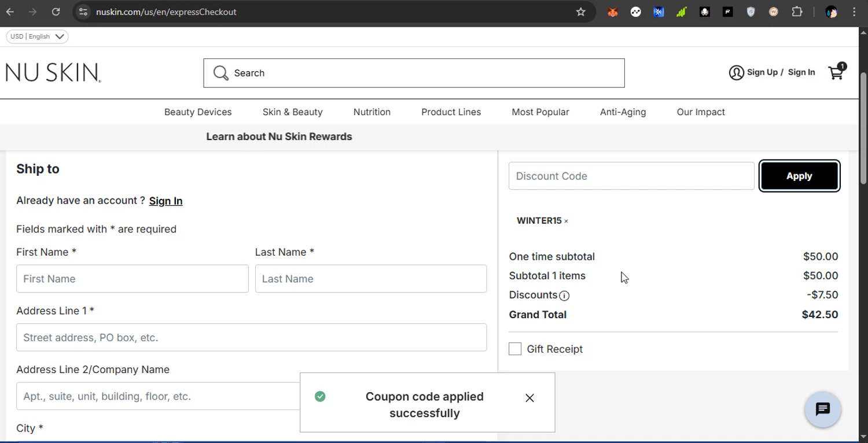
Task: Click the Ship to heading
Action: (38, 169)
